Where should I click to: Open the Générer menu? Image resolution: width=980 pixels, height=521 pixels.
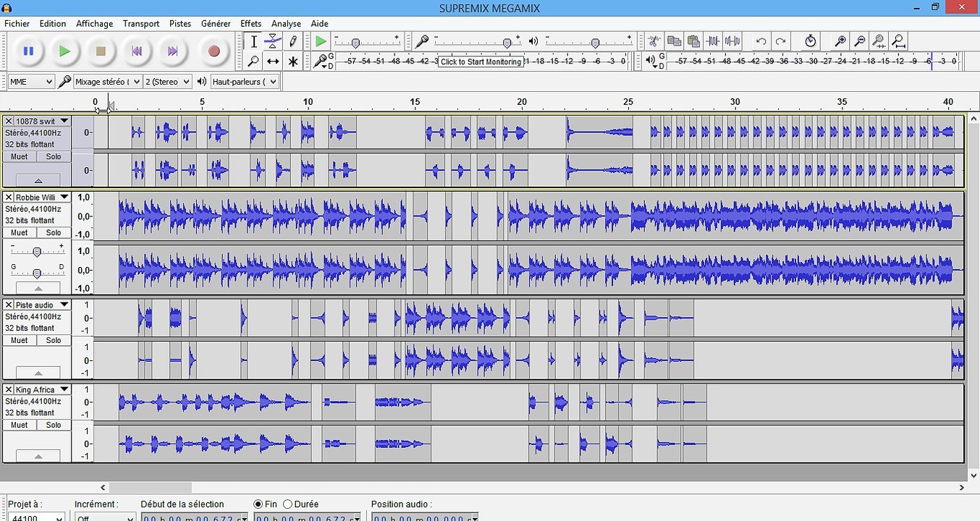(x=216, y=24)
